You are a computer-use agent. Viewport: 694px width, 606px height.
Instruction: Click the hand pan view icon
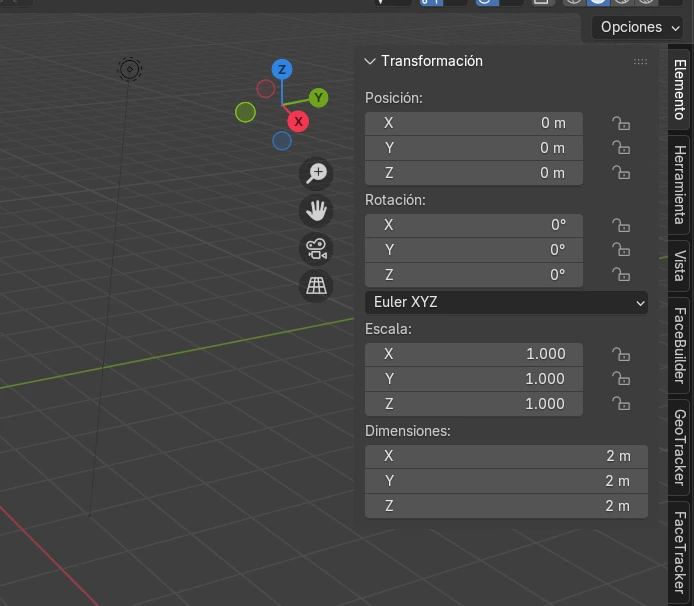317,210
